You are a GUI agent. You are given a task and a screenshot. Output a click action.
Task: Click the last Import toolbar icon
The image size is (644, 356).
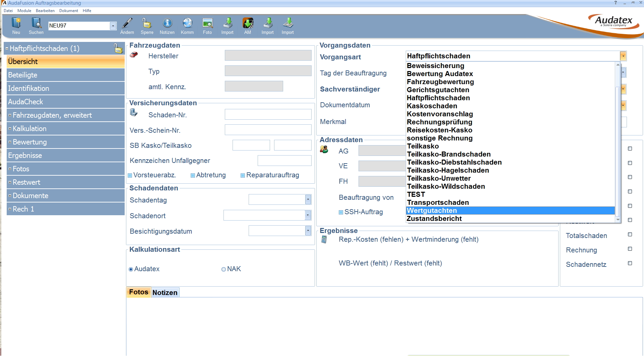pyautogui.click(x=288, y=23)
